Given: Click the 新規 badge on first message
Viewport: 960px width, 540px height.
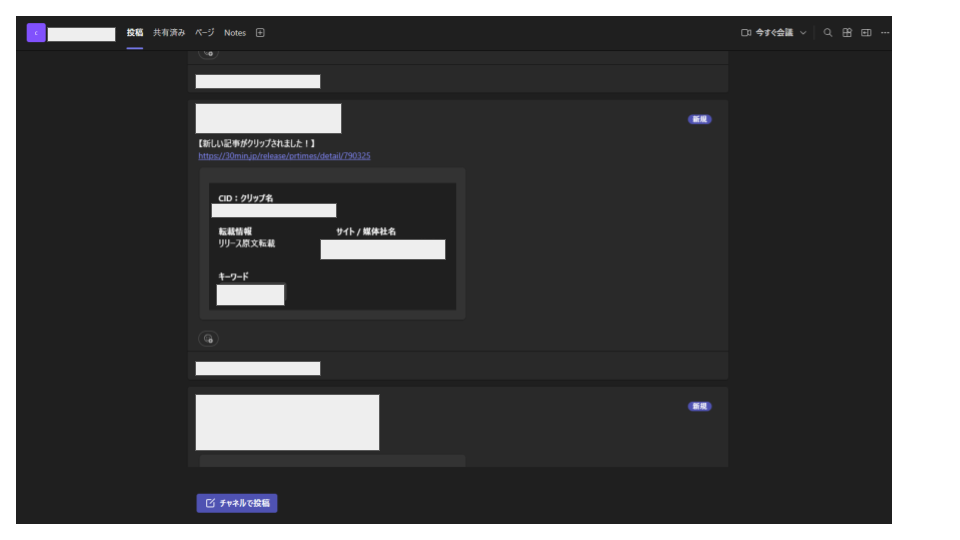Looking at the screenshot, I should pyautogui.click(x=699, y=119).
